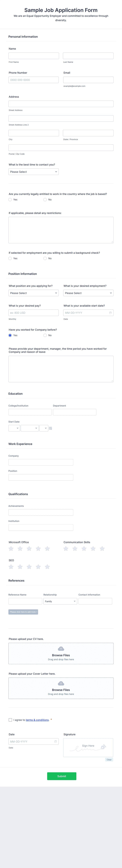The image size is (122, 868).
Task: Expand the position applying for dropdown
Action: 33,293
